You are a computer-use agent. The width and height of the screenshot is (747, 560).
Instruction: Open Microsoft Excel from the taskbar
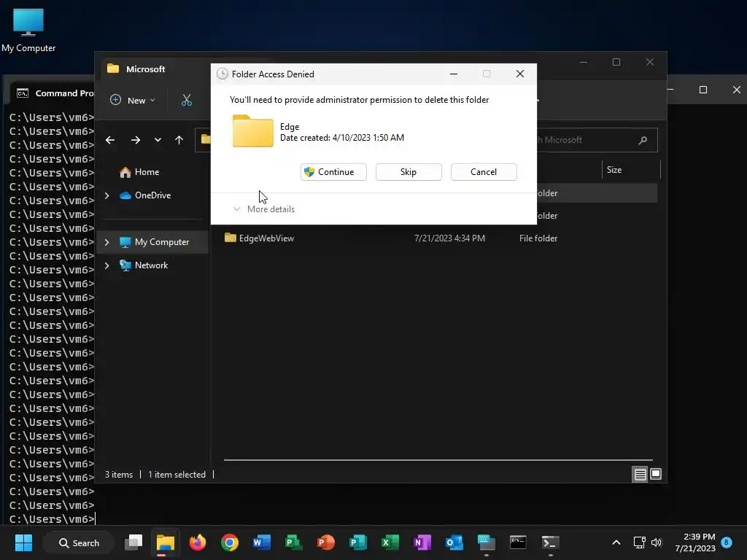point(390,542)
